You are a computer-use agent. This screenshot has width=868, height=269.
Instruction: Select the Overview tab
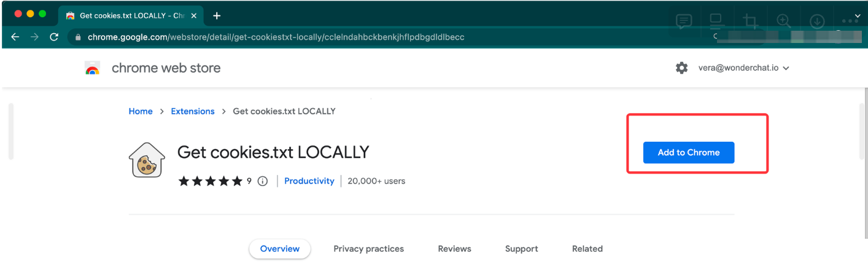click(x=280, y=249)
